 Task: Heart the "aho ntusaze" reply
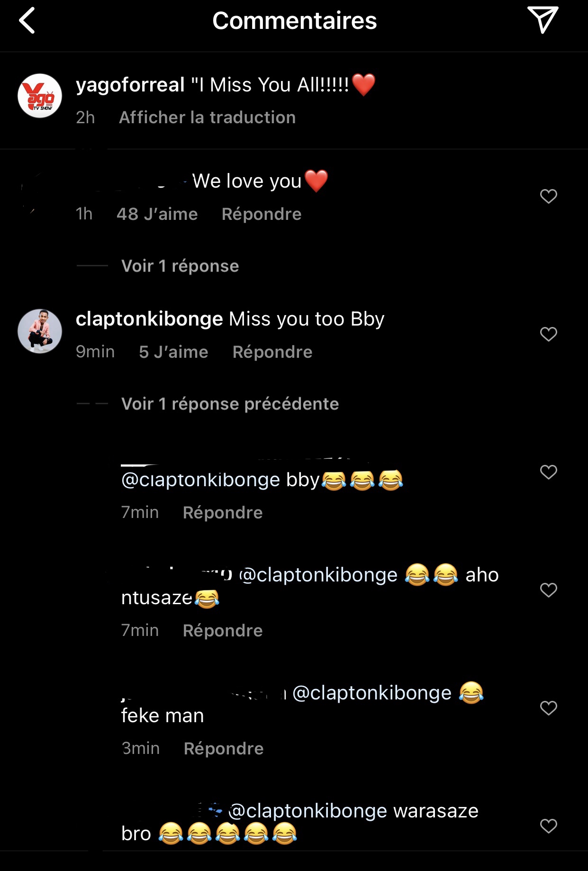(548, 590)
